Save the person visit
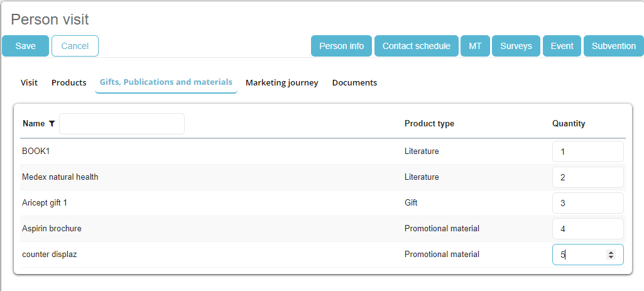644x291 pixels. (x=26, y=46)
